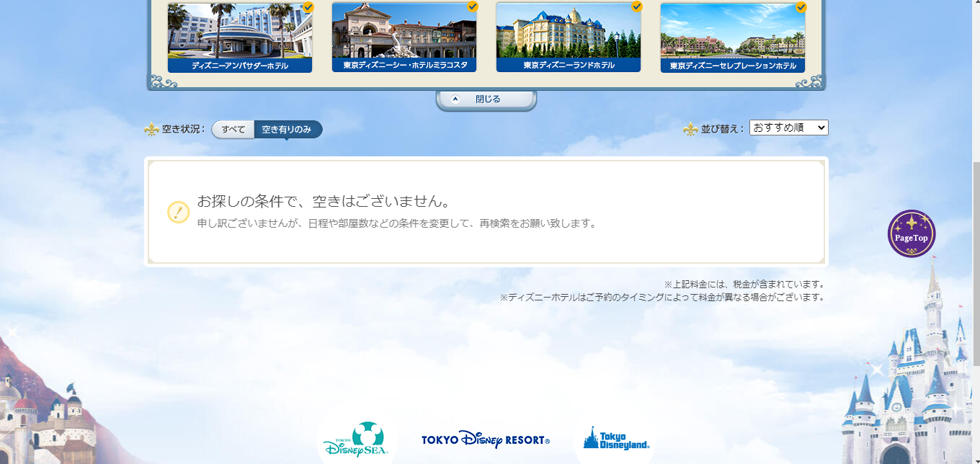The width and height of the screenshot is (980, 464).
Task: Open the おすすめ順 sort dropdown
Action: click(789, 128)
